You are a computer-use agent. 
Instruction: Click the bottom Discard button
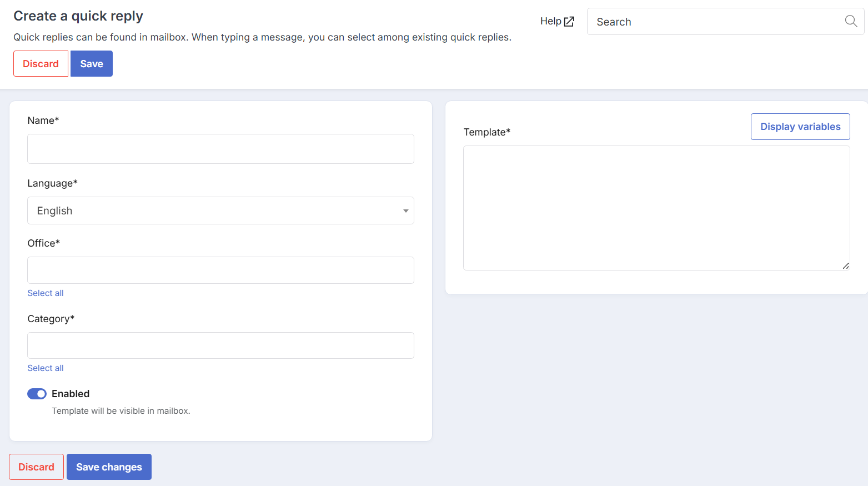(36, 467)
